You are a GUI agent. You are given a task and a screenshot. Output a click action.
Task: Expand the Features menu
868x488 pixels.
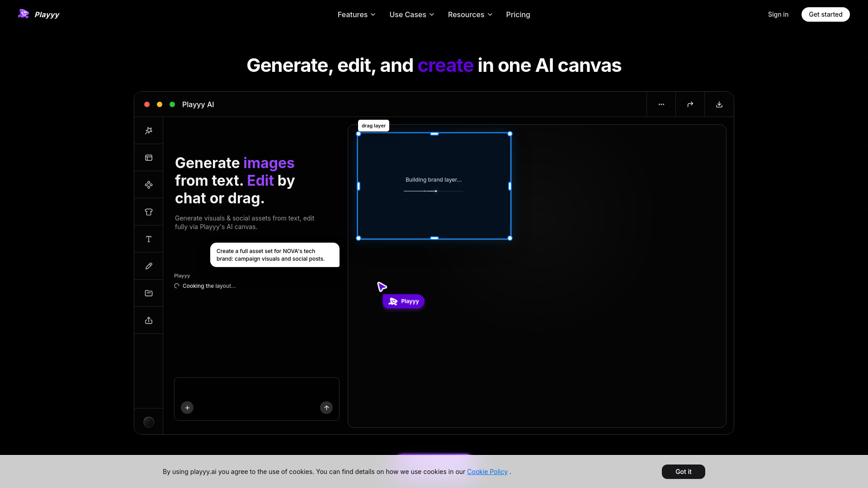point(357,14)
